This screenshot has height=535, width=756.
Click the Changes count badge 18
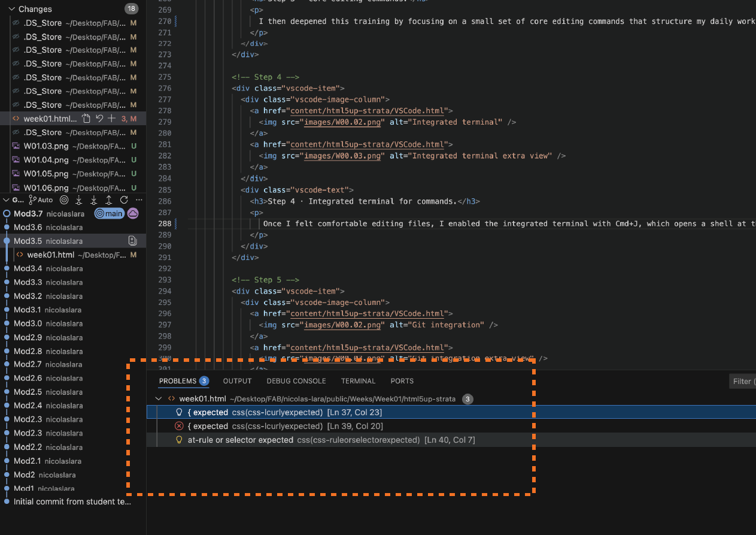click(131, 9)
